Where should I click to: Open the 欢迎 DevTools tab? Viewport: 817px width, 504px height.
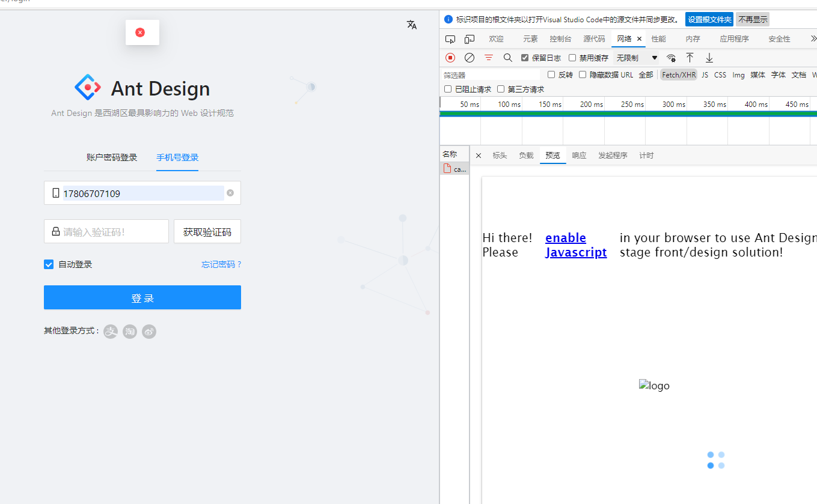pos(496,39)
